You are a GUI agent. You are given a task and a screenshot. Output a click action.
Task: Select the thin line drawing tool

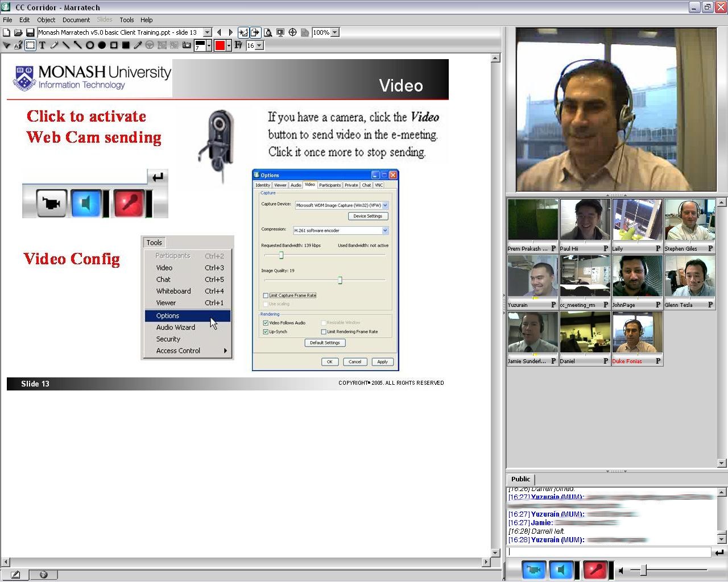pyautogui.click(x=66, y=45)
